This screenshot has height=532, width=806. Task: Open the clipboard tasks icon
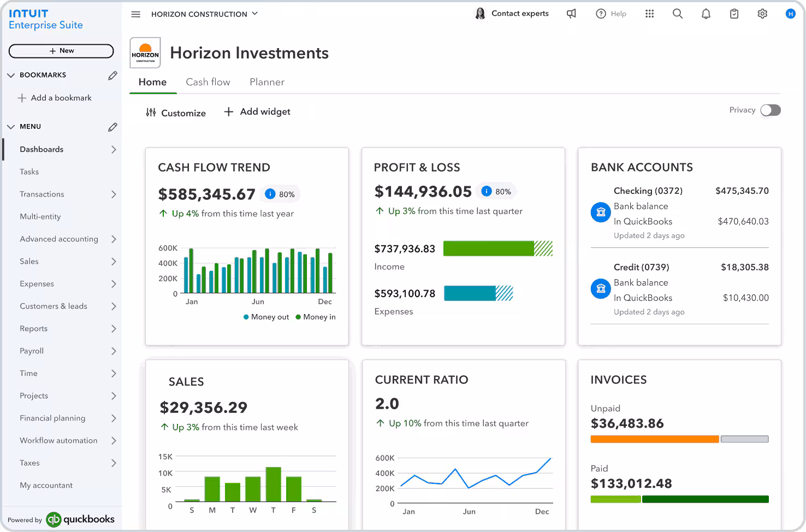734,14
